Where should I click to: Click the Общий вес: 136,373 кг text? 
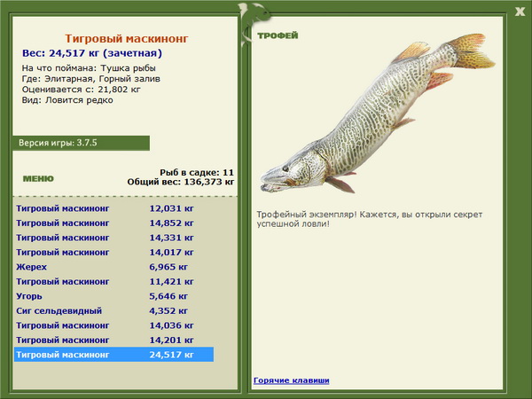181,182
